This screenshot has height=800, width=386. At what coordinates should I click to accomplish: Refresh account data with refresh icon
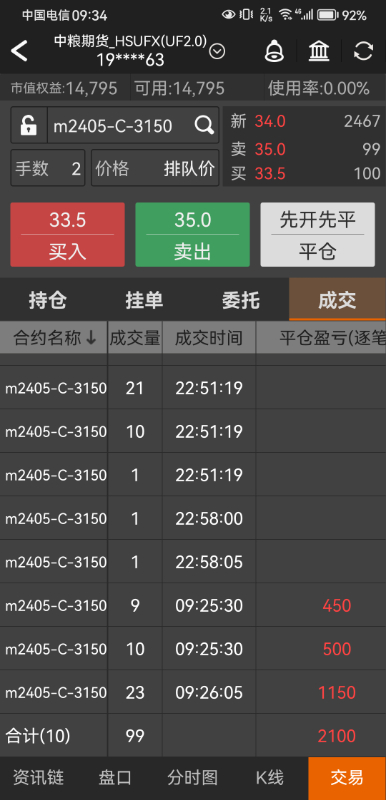click(364, 52)
